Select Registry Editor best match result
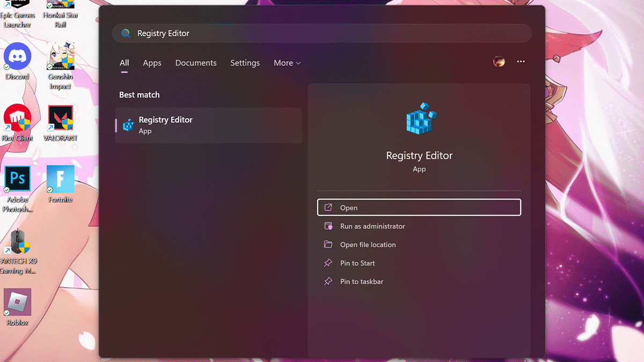 point(209,125)
